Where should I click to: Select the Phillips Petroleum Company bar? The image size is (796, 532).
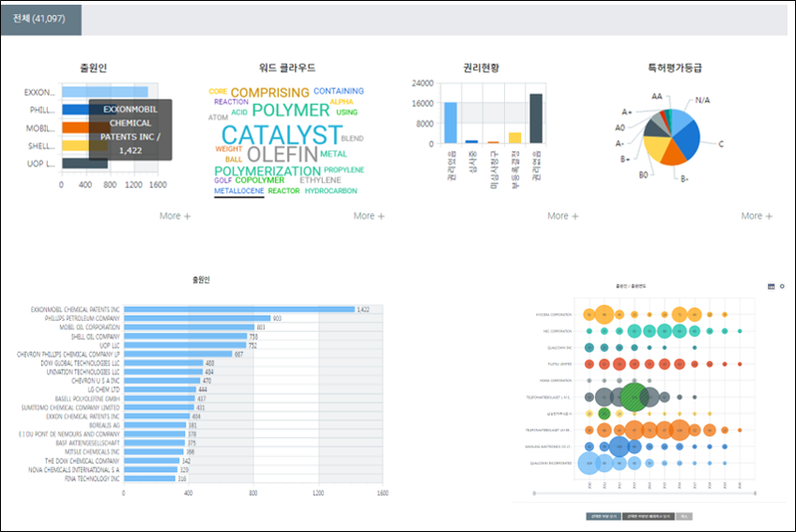coord(197,318)
